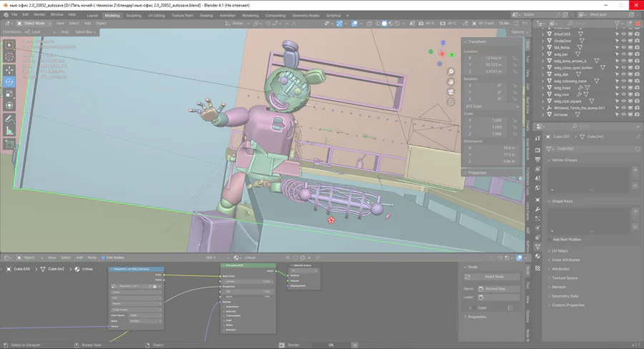The width and height of the screenshot is (644, 349).
Task: Switch to the UV Editing workspace tab
Action: 156,16
